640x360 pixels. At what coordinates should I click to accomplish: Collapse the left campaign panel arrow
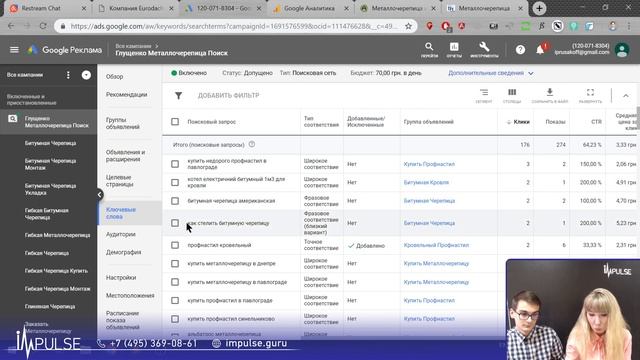tap(100, 194)
